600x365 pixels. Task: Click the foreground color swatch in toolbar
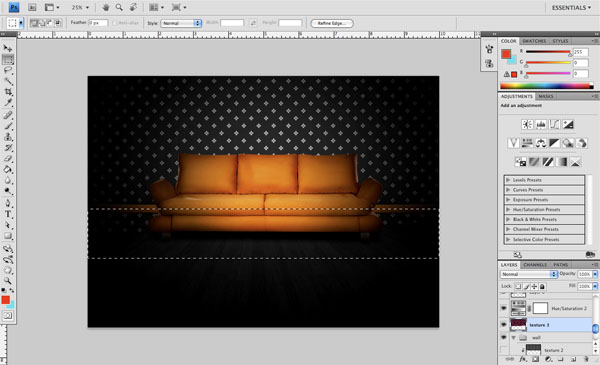point(5,300)
